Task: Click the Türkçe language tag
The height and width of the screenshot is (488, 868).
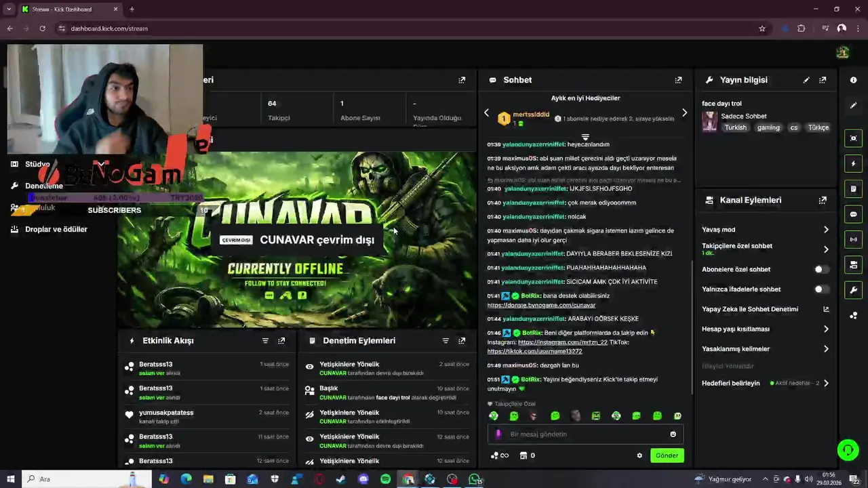Action: click(818, 128)
